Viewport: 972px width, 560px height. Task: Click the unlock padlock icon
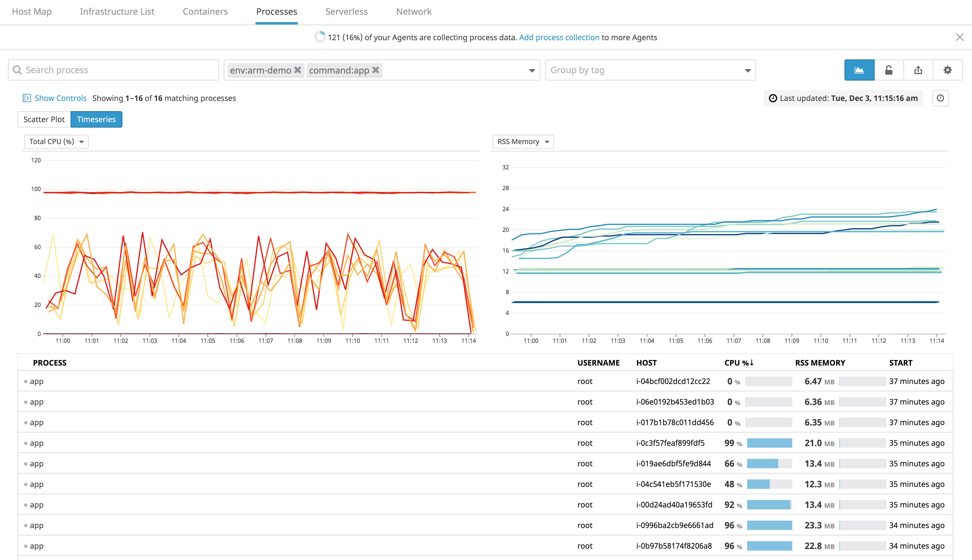[888, 70]
